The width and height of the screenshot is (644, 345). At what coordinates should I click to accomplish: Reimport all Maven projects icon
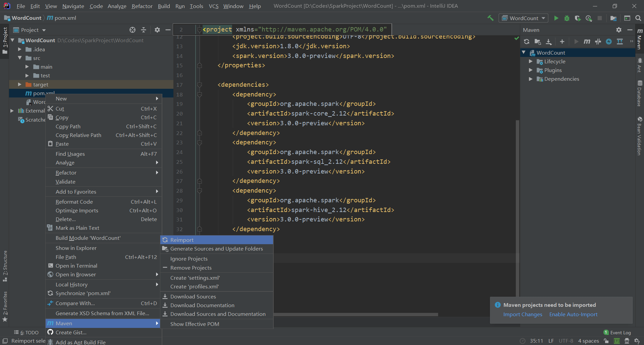tap(527, 42)
